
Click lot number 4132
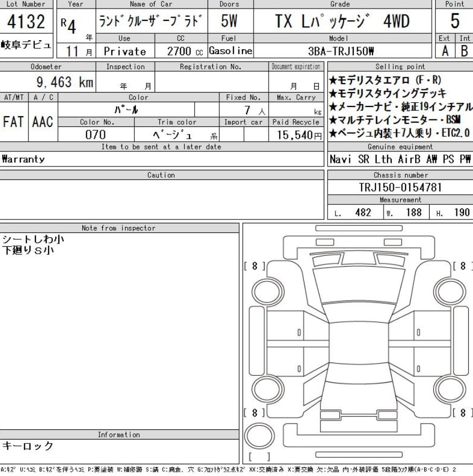(x=26, y=21)
